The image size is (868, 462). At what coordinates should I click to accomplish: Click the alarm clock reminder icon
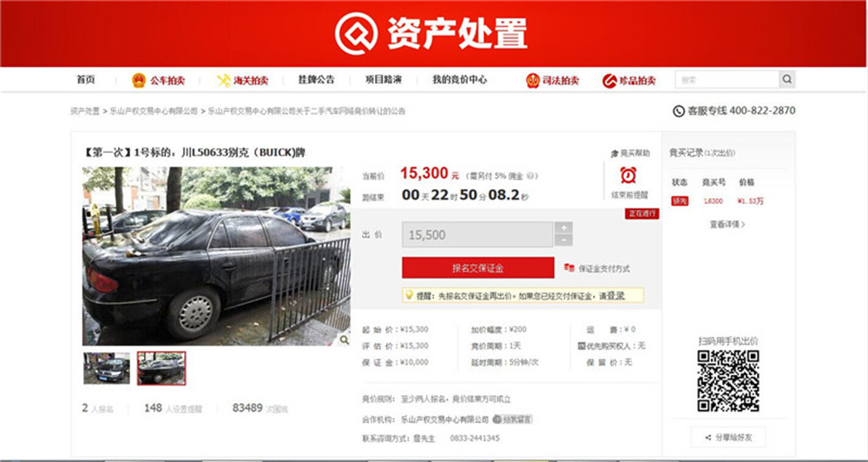tap(628, 175)
